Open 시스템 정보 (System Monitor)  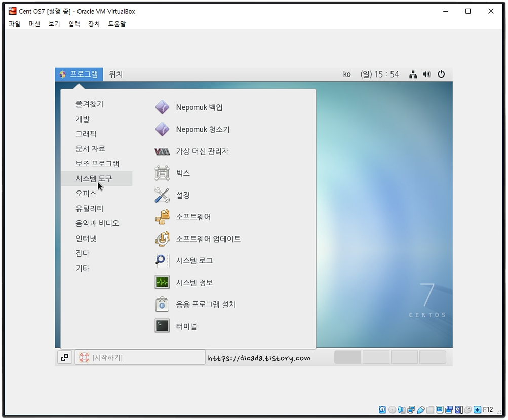[183, 283]
